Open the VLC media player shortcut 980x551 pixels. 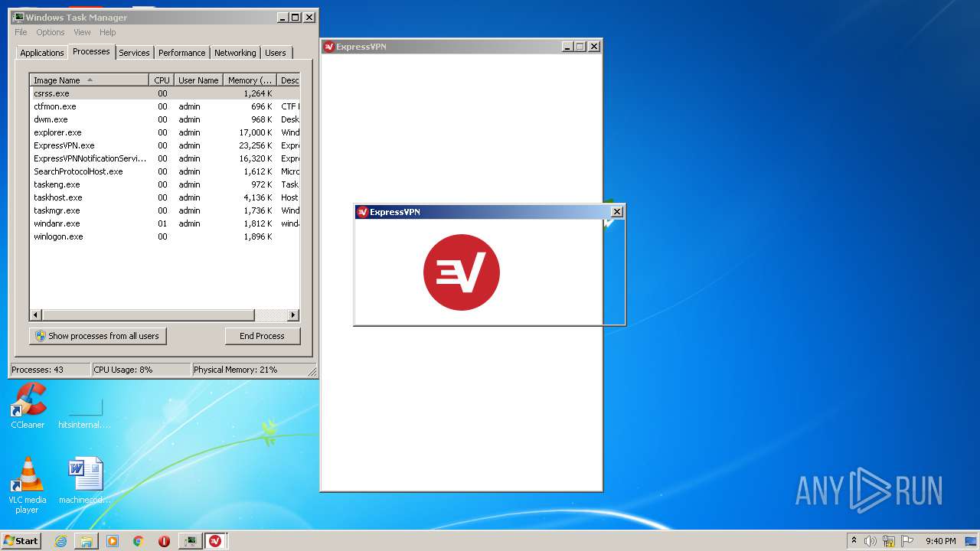pyautogui.click(x=28, y=485)
